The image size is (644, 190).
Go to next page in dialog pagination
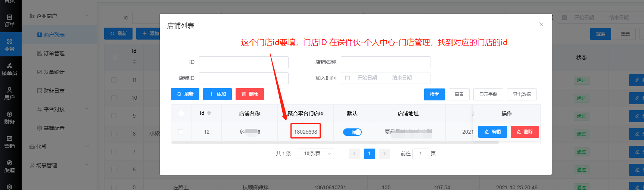pyautogui.click(x=385, y=153)
